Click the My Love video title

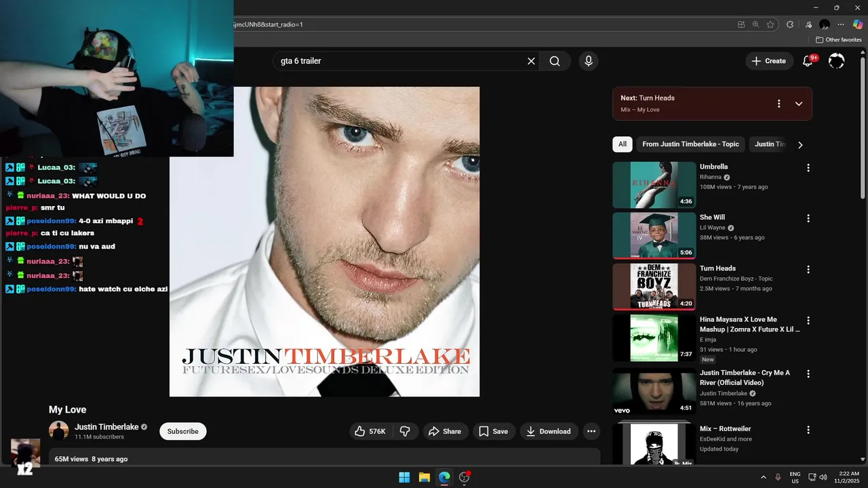pyautogui.click(x=67, y=409)
